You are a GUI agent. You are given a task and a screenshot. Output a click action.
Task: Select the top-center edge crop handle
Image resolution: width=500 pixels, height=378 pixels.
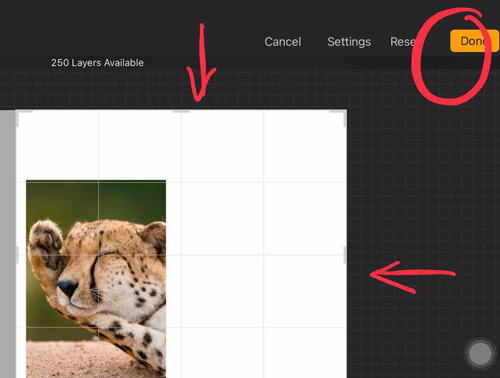tap(181, 111)
